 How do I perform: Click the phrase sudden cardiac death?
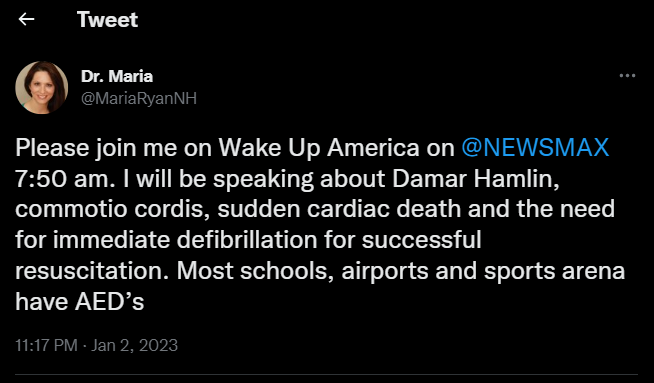tap(339, 209)
